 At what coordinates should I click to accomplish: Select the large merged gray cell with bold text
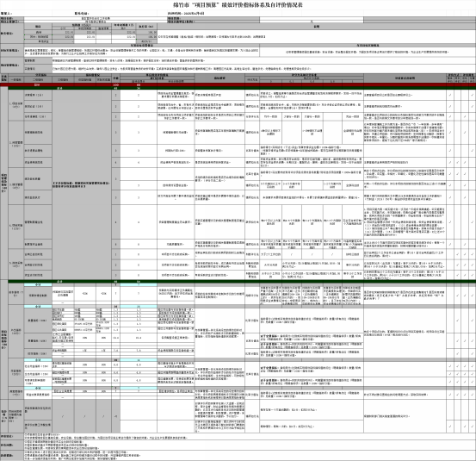82,184
